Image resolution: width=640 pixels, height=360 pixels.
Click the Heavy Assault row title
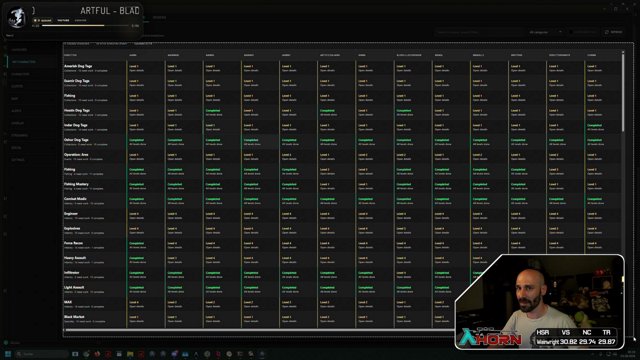click(75, 258)
